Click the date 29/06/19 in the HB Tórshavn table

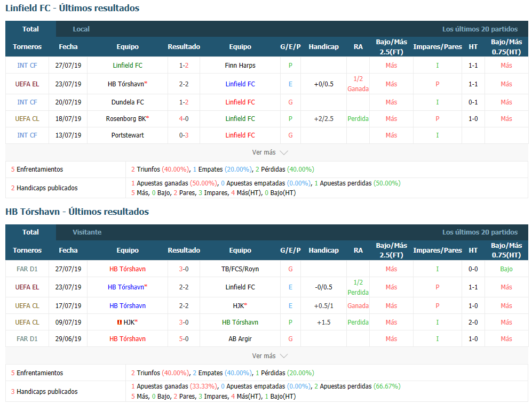point(68,339)
